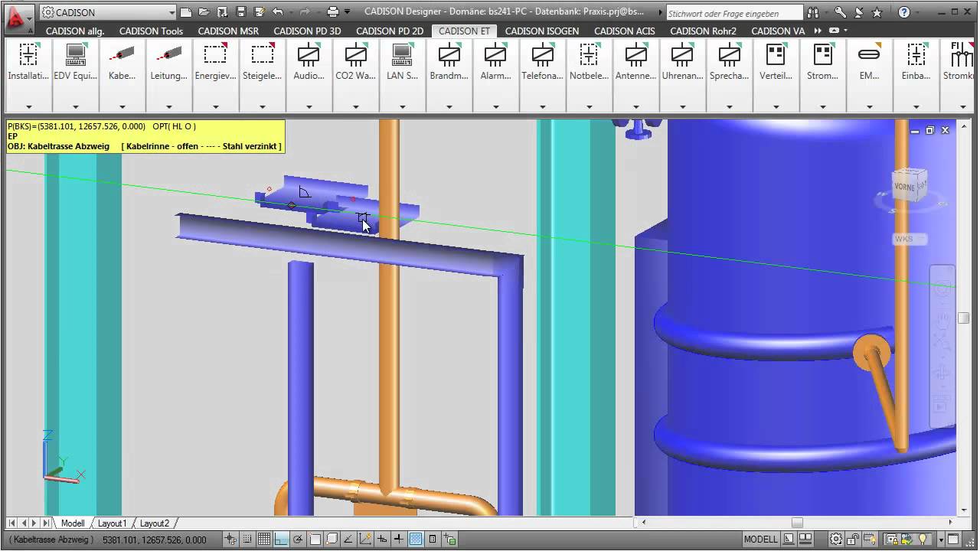This screenshot has width=980, height=551.
Task: Undo the last action
Action: click(x=277, y=12)
